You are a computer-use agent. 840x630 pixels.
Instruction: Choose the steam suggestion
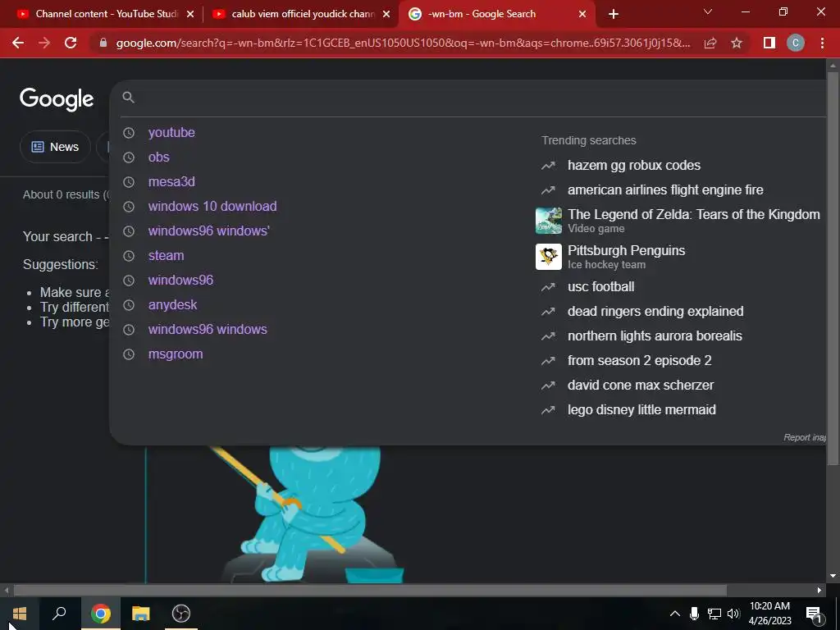pos(166,256)
